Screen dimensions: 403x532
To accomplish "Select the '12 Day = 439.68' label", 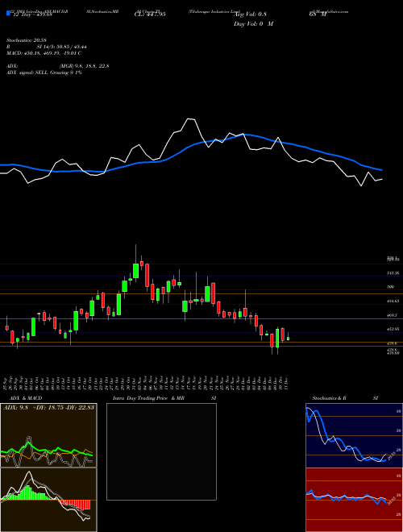I will [x=32, y=15].
